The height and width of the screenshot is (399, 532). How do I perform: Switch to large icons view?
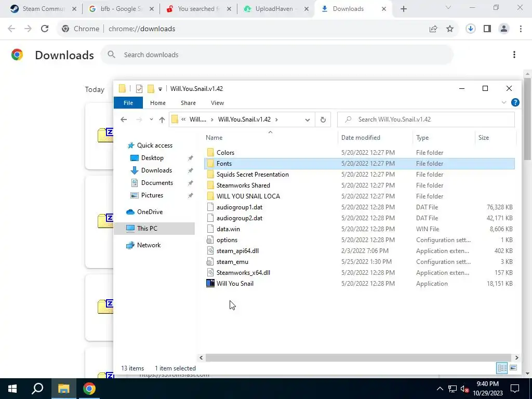[513, 368]
